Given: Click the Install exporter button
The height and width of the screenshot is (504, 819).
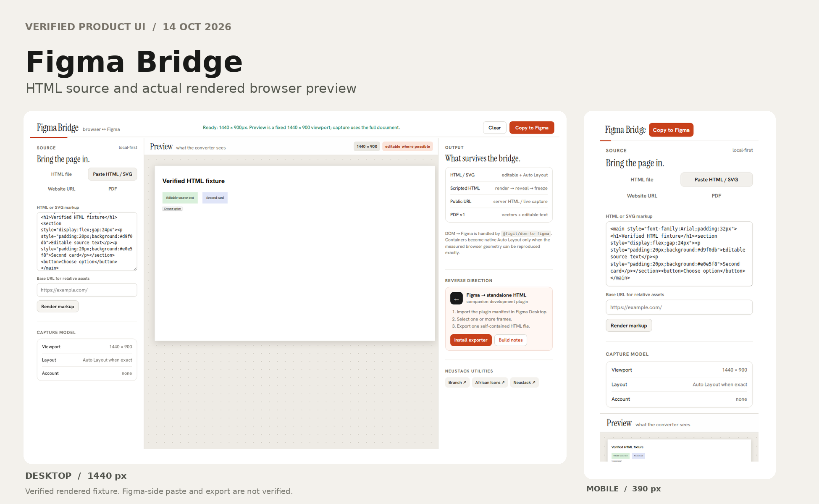Looking at the screenshot, I should pos(470,340).
